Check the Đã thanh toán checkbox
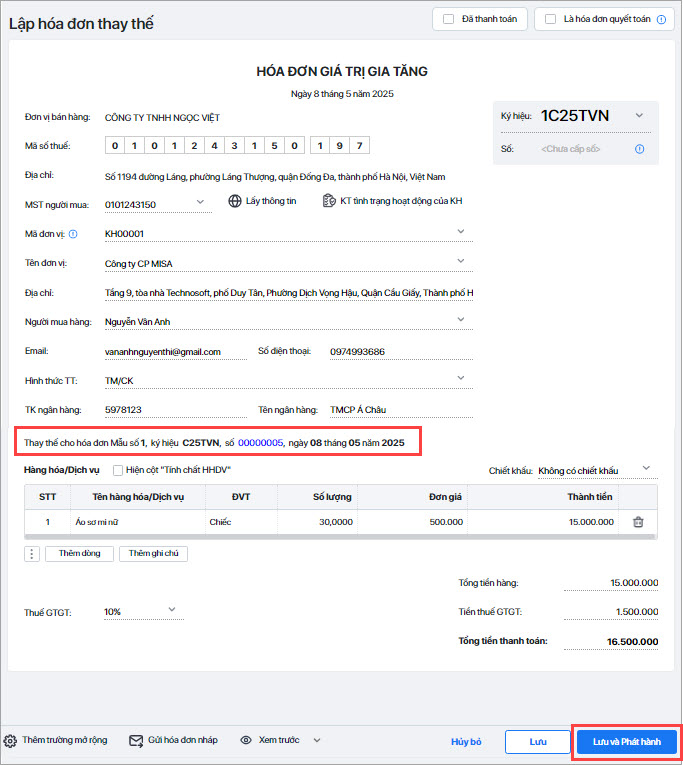 pyautogui.click(x=449, y=19)
